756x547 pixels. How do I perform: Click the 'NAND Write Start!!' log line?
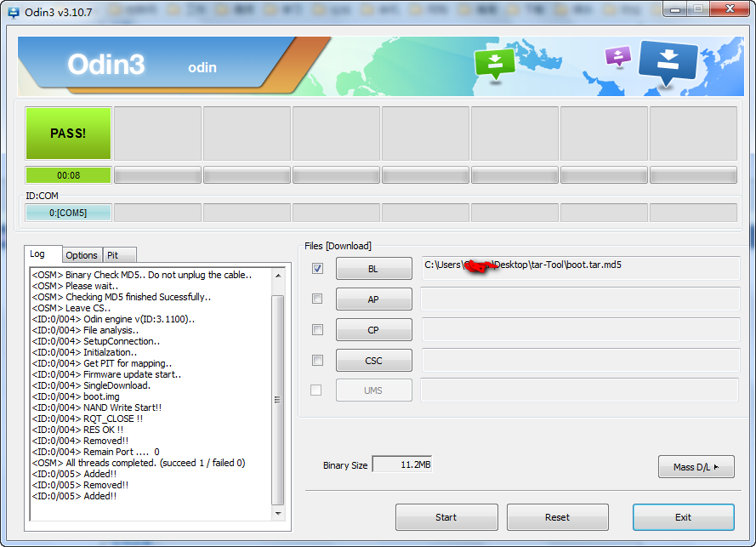[97, 408]
